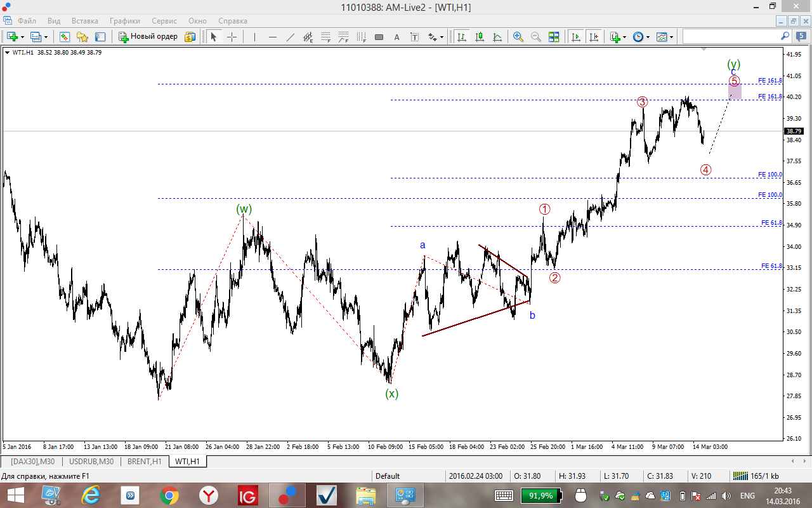
Task: Select the Cursor arrow tool
Action: 214,37
